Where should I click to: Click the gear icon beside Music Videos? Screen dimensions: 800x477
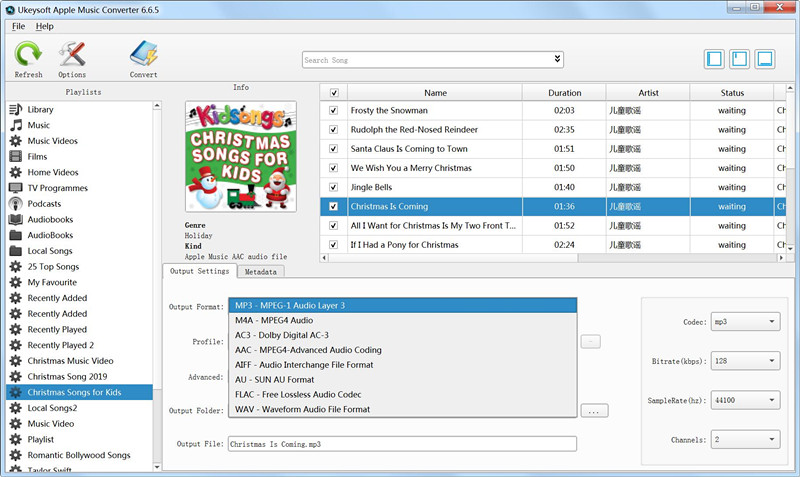click(16, 141)
